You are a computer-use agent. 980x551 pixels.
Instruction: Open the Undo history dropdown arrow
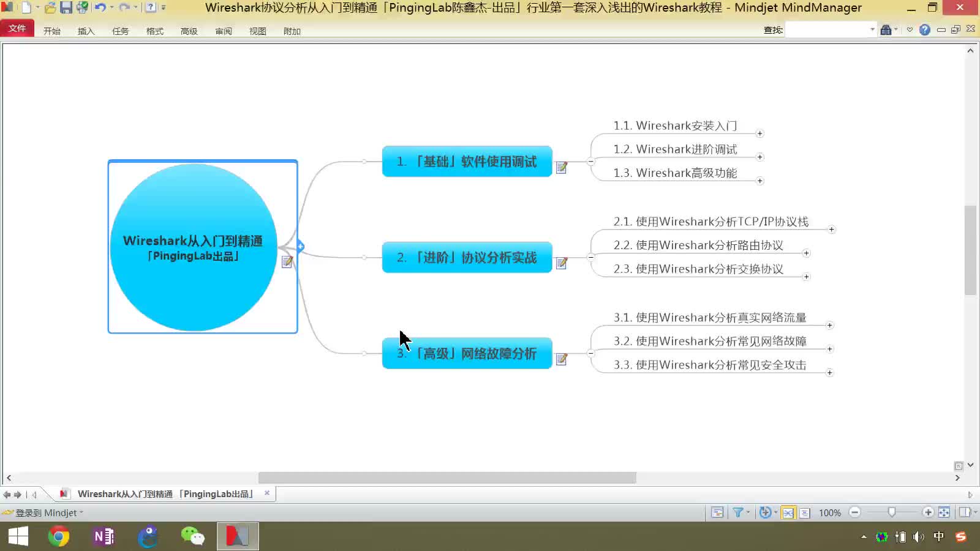(111, 8)
